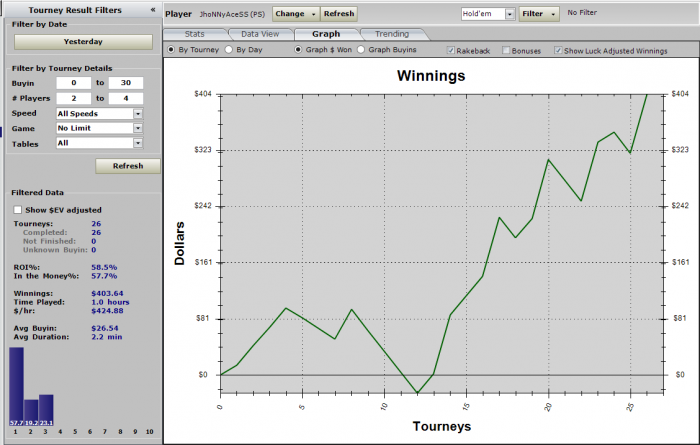Click the No Filter status text
The width and height of the screenshot is (700, 445).
click(582, 13)
